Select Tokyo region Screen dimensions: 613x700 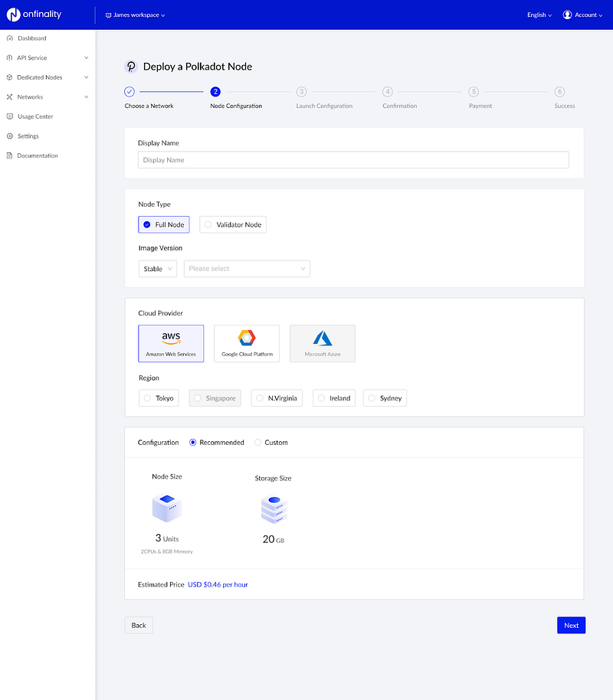pyautogui.click(x=159, y=398)
